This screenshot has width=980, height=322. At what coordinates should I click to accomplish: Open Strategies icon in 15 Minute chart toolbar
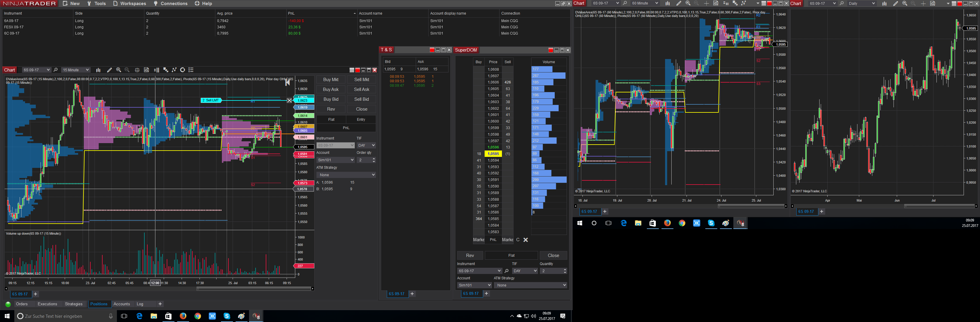click(174, 70)
